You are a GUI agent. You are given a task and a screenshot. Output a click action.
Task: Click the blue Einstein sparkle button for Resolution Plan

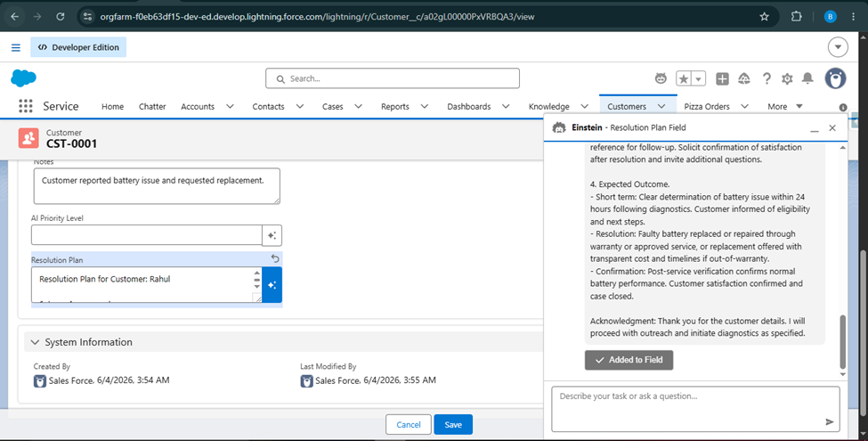272,285
